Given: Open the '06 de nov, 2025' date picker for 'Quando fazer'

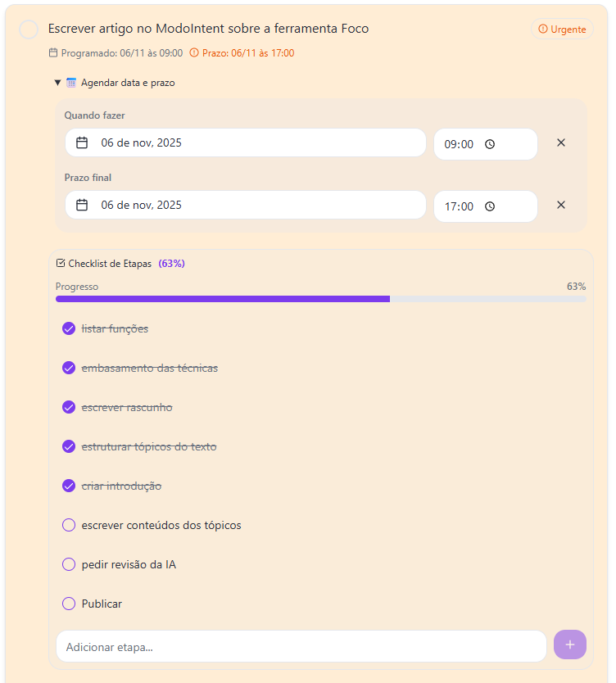Looking at the screenshot, I should pos(246,142).
